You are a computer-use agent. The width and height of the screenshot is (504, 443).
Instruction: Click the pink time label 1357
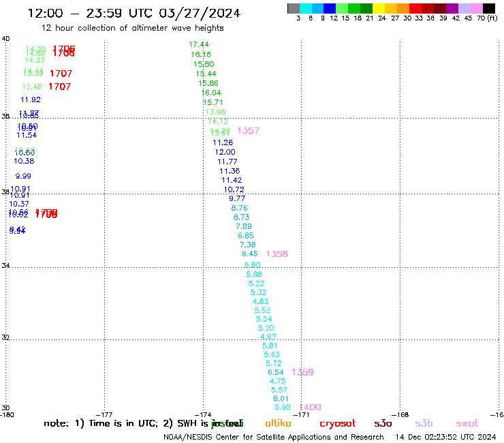point(248,131)
